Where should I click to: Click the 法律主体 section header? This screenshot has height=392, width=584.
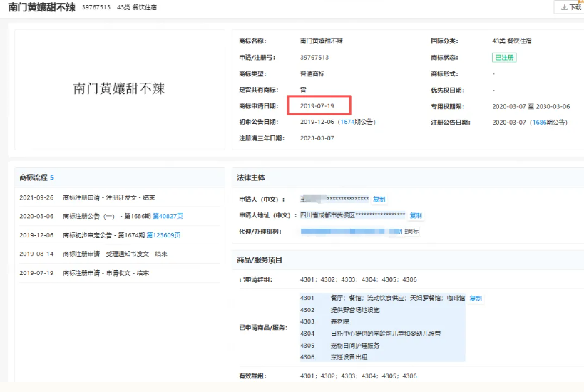[251, 177]
